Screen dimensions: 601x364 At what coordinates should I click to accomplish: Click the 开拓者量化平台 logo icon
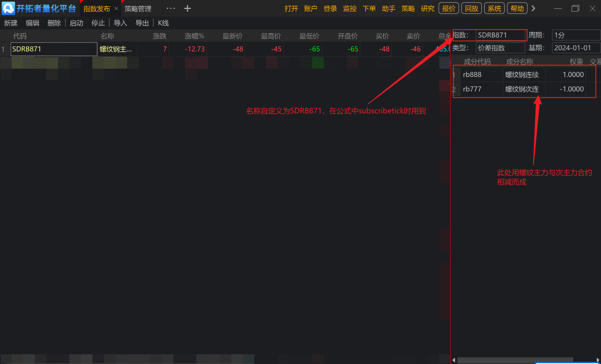[8, 8]
